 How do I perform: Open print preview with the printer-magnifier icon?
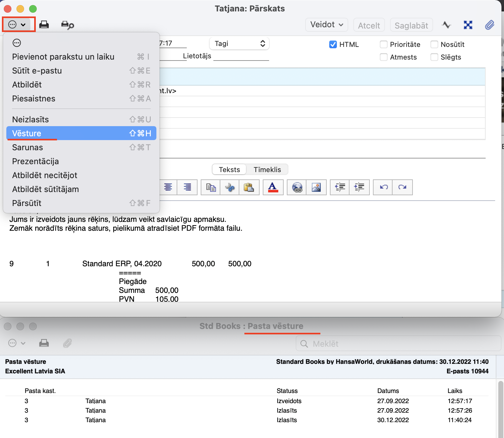tap(67, 25)
